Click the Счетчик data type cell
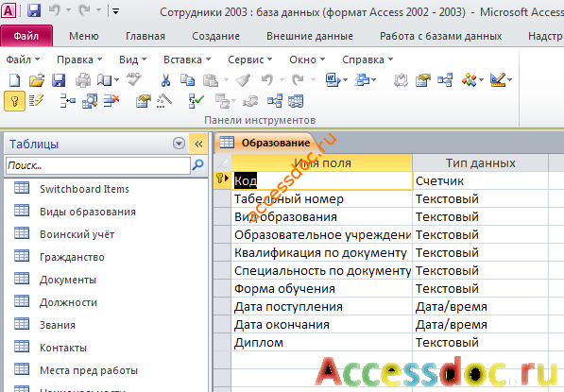The height and width of the screenshot is (392, 564). [480, 181]
